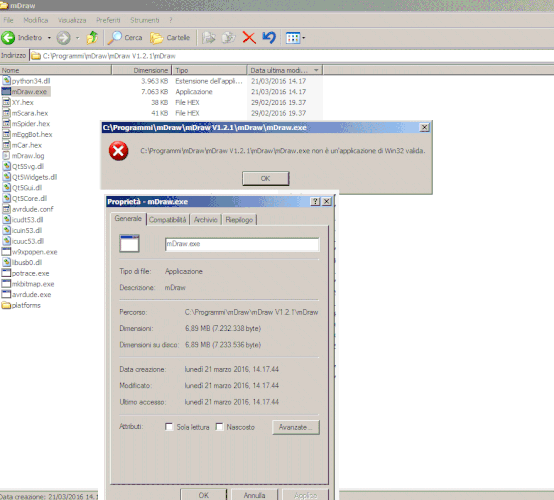Switch to the Compatibilità tab
This screenshot has width=554, height=500.
click(167, 220)
